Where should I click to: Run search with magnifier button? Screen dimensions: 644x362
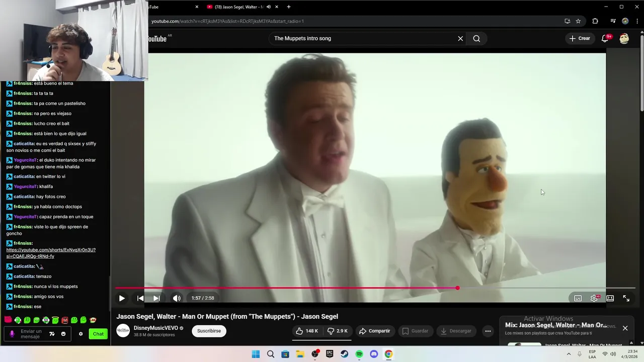coord(476,38)
